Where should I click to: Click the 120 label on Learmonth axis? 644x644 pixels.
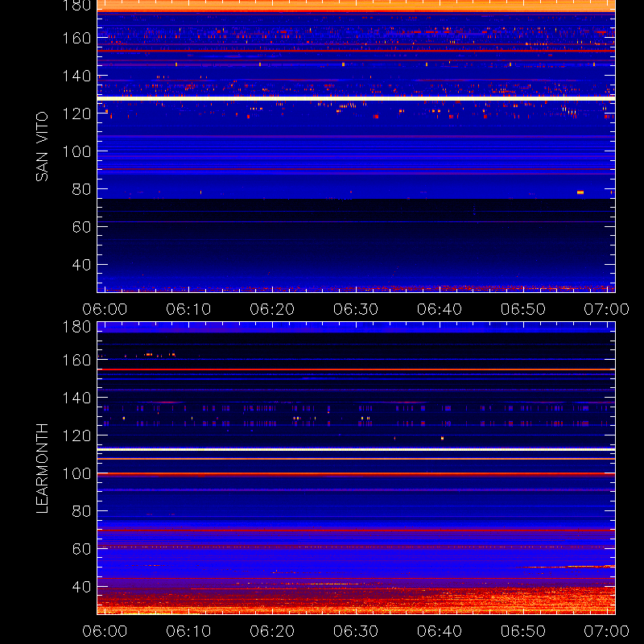coord(76,436)
